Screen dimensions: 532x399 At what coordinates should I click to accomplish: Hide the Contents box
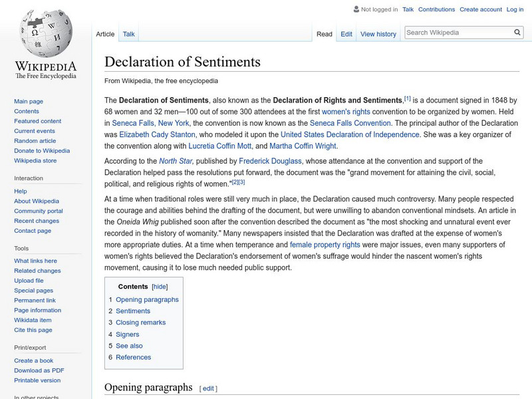click(x=160, y=287)
